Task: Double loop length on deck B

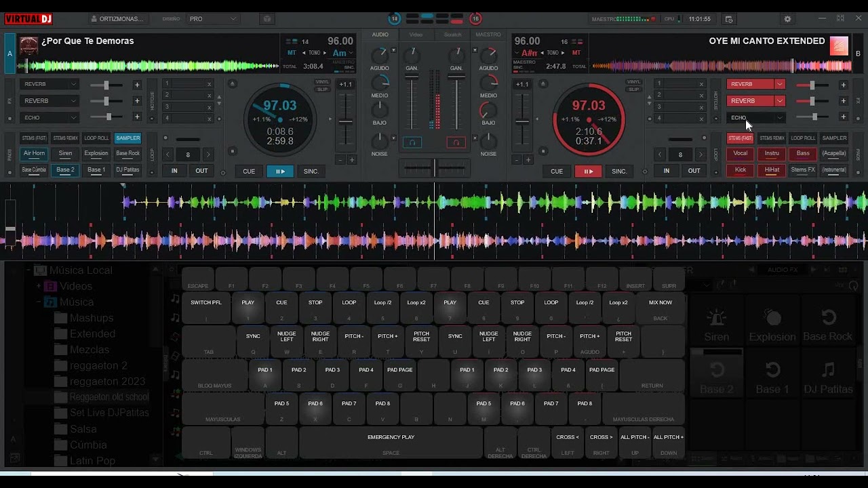Action: point(701,155)
